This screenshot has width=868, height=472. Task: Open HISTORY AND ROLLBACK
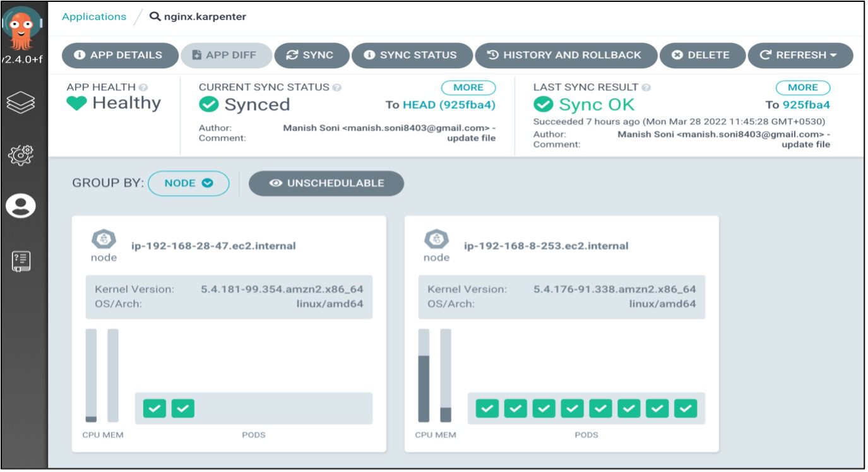click(x=566, y=55)
